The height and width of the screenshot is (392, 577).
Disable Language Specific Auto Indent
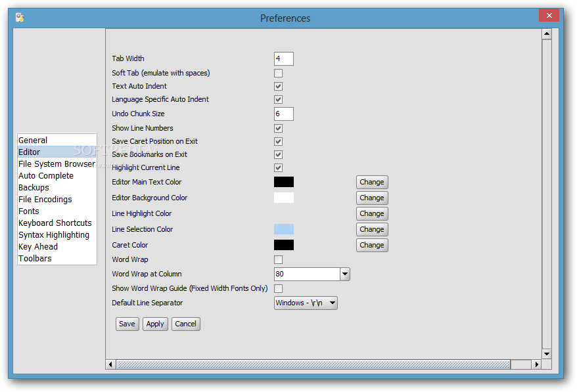click(278, 100)
